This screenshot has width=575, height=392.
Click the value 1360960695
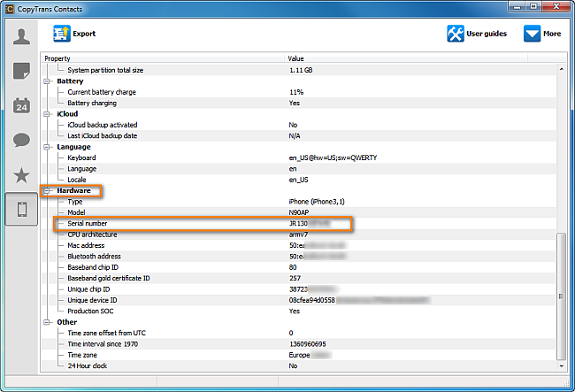tap(308, 344)
